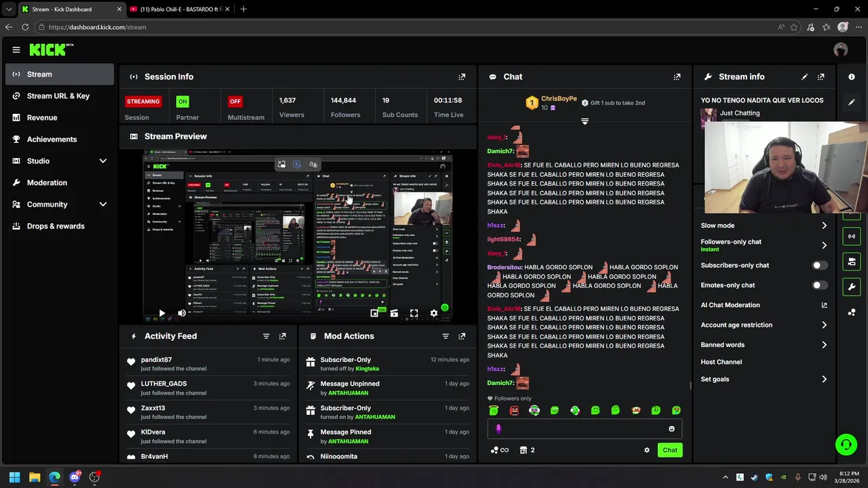Click the browser address bar
868x488 pixels.
pyautogui.click(x=407, y=27)
